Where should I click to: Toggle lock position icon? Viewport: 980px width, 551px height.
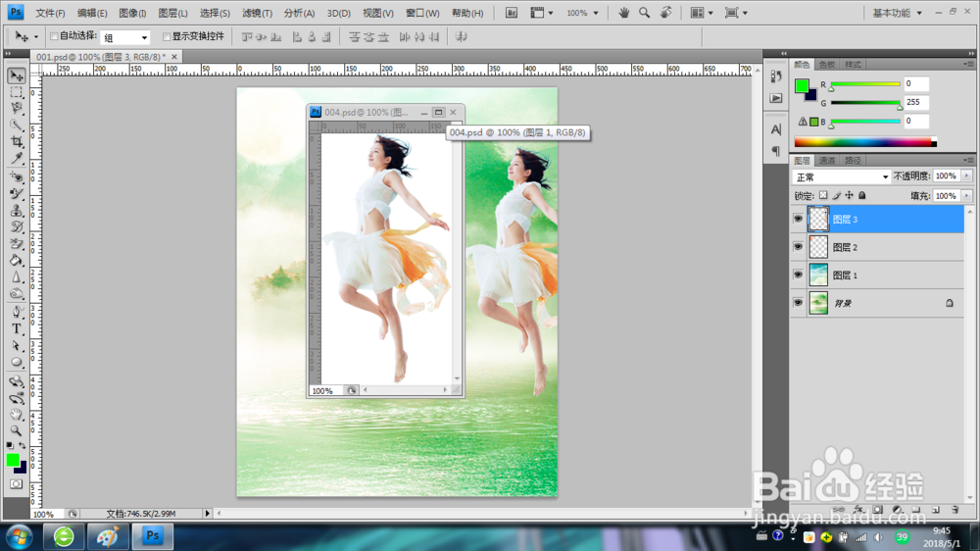[849, 196]
